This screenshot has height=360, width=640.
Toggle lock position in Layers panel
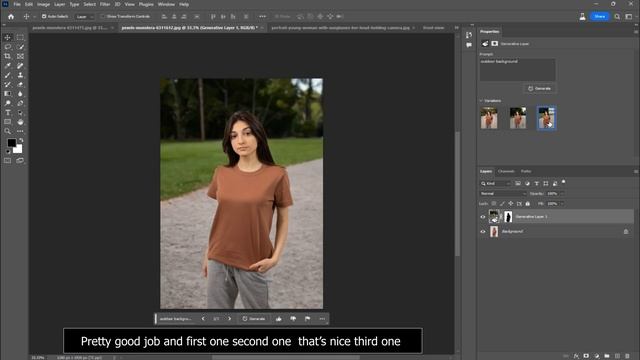coord(511,203)
